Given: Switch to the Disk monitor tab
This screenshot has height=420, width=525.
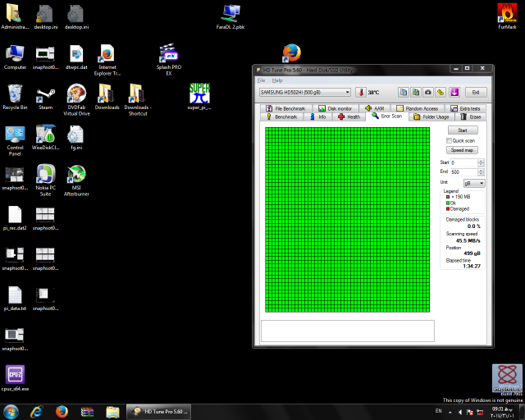Looking at the screenshot, I should [x=336, y=108].
